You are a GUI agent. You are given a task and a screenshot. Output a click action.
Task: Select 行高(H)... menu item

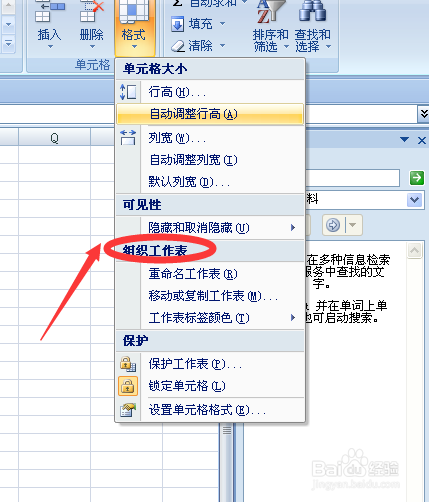tap(210, 92)
